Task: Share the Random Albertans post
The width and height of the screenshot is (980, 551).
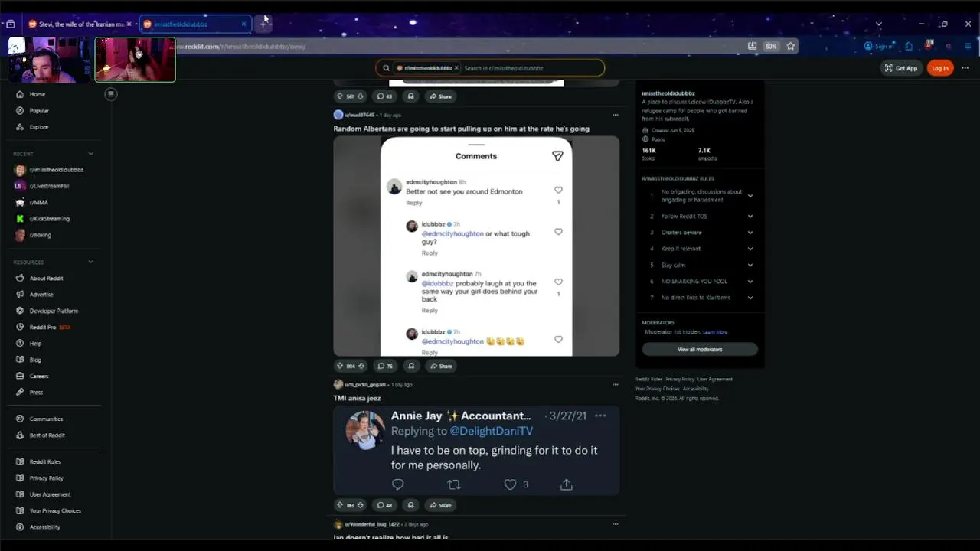Action: (x=441, y=366)
